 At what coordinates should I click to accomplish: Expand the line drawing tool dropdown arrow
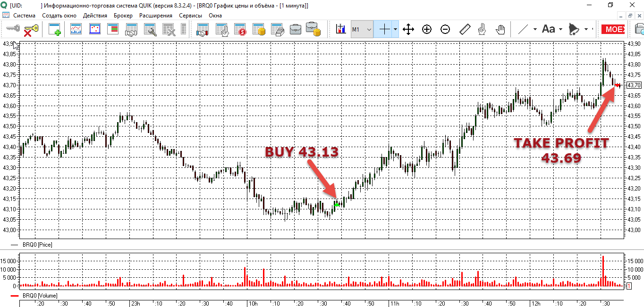pos(535,30)
